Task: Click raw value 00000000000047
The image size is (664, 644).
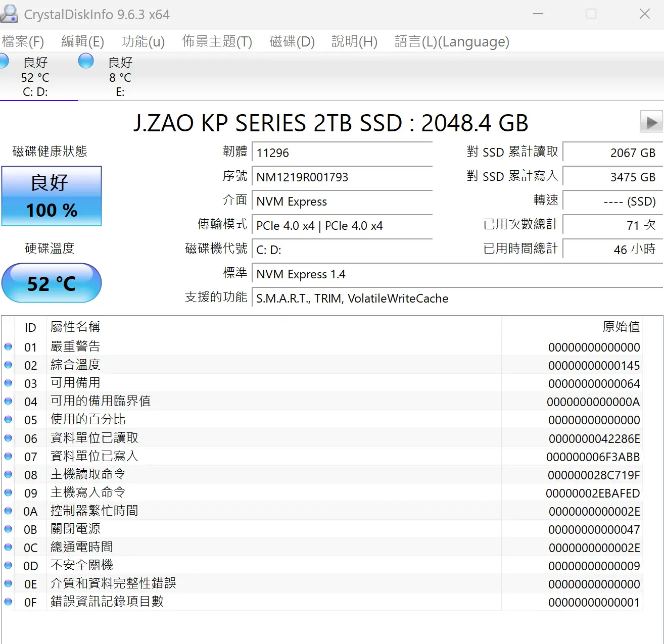Action: pos(594,529)
